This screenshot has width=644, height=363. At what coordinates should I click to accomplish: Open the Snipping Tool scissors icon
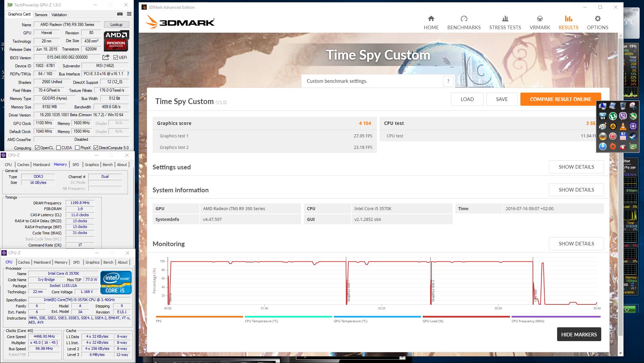[x=633, y=106]
